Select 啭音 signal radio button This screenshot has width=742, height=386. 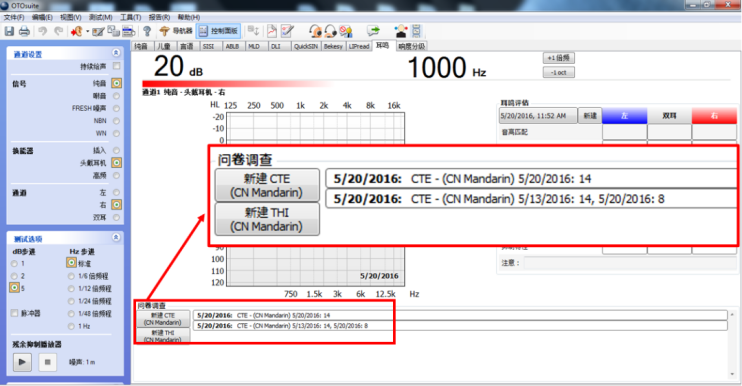[x=116, y=96]
